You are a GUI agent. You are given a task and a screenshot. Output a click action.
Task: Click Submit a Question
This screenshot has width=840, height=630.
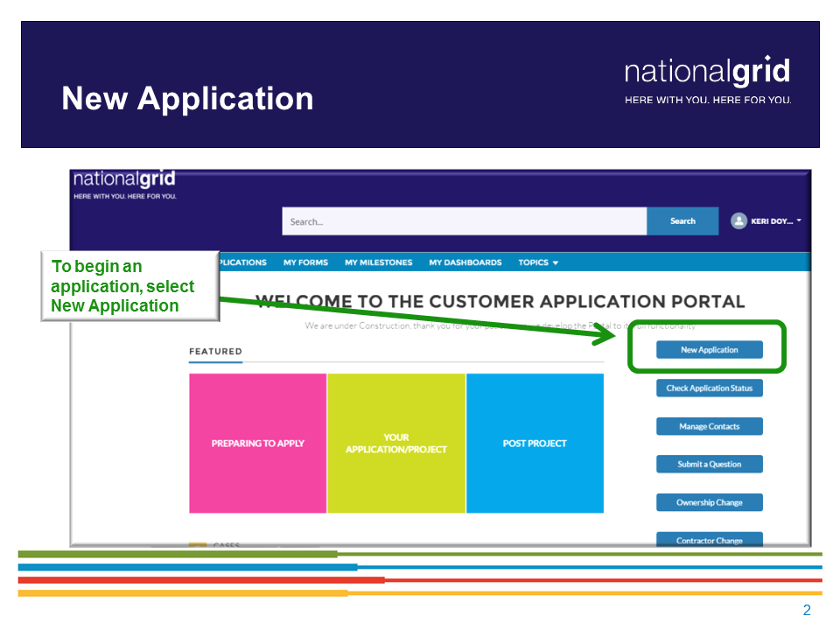[709, 464]
